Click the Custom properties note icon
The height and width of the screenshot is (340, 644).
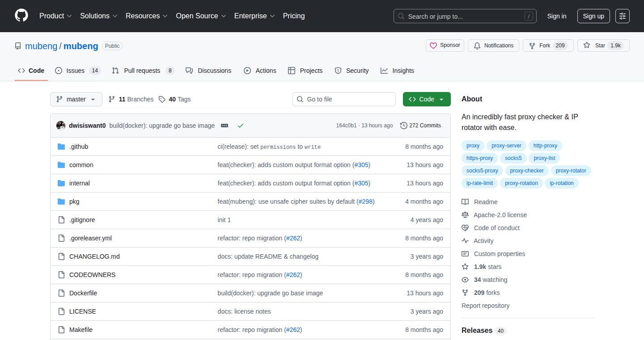(x=465, y=254)
